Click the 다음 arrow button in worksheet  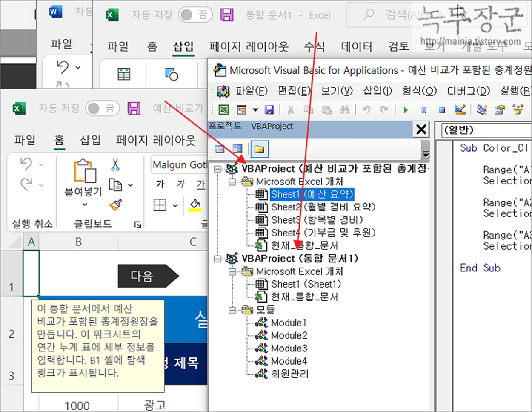148,276
